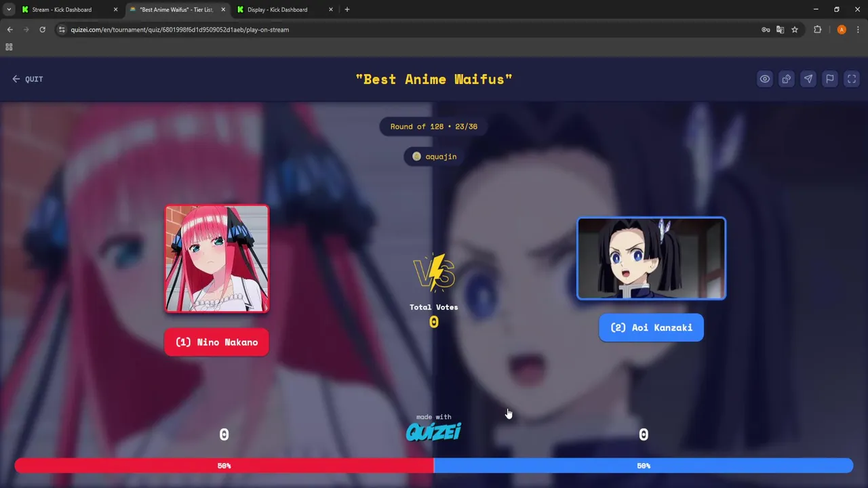Go back in browser history
868x488 pixels.
[x=9, y=30]
